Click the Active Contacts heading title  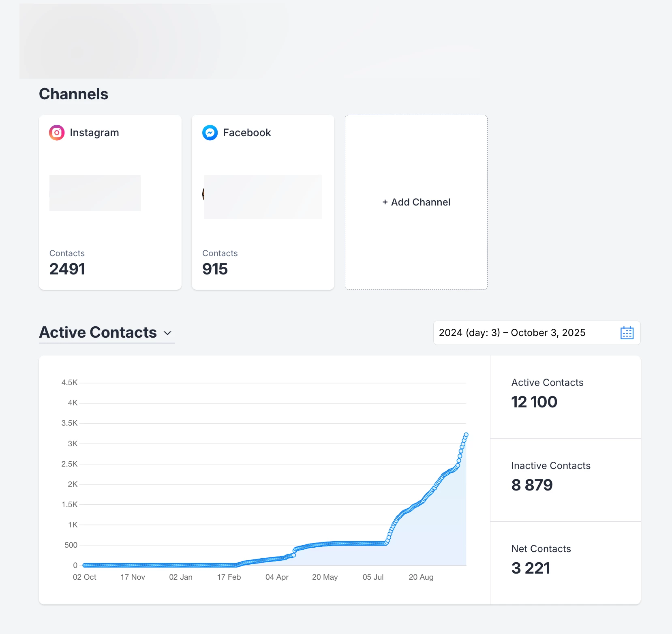point(98,332)
